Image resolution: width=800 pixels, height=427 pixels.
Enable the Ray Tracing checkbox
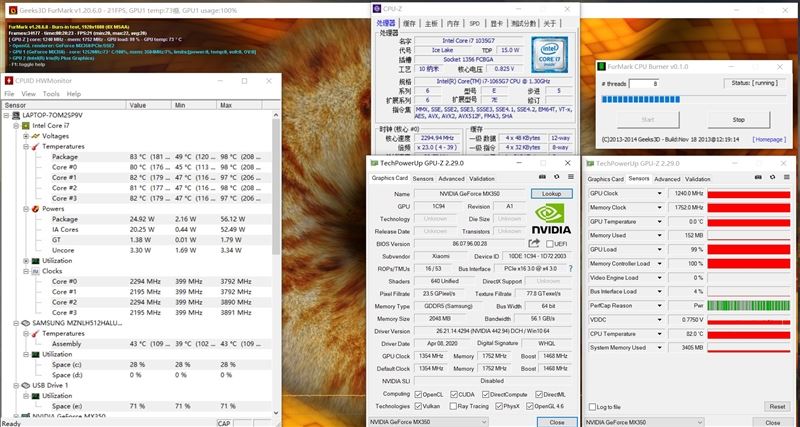point(453,406)
